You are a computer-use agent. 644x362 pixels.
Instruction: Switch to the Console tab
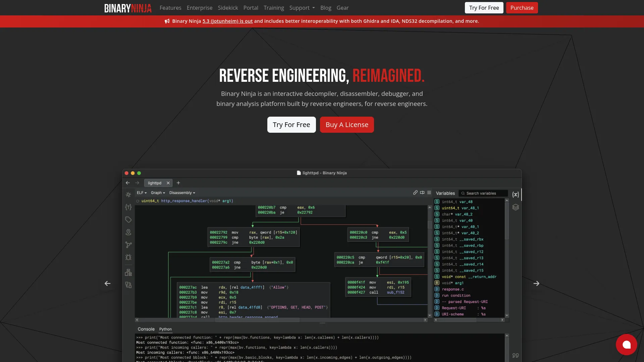146,329
